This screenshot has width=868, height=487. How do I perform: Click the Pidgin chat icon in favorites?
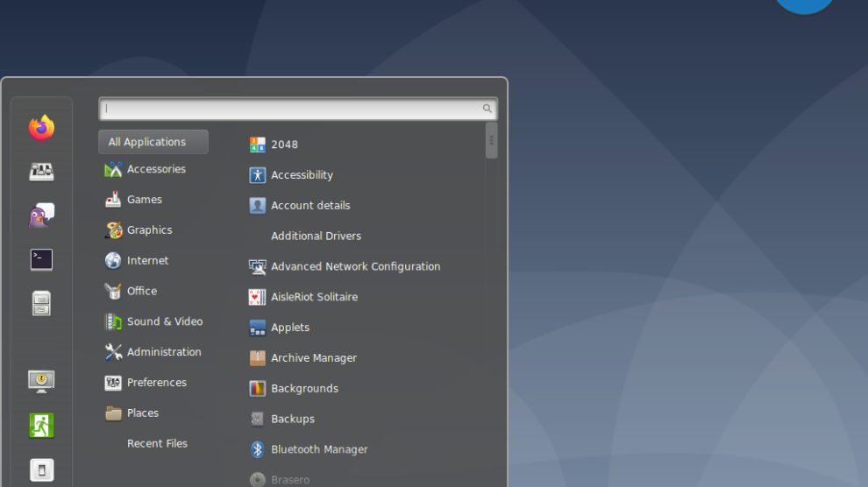[x=41, y=215]
